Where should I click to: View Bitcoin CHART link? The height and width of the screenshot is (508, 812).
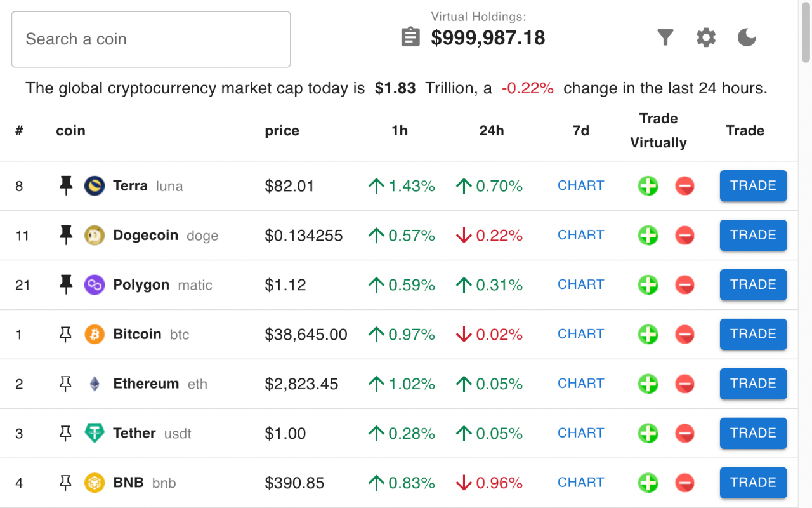click(x=580, y=335)
